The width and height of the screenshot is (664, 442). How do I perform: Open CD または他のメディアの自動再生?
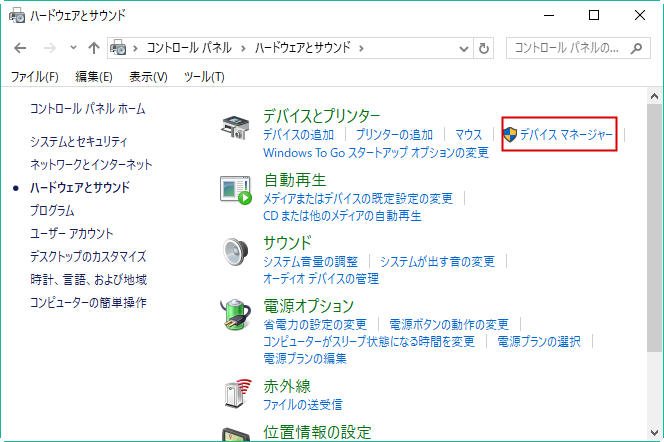pos(342,216)
